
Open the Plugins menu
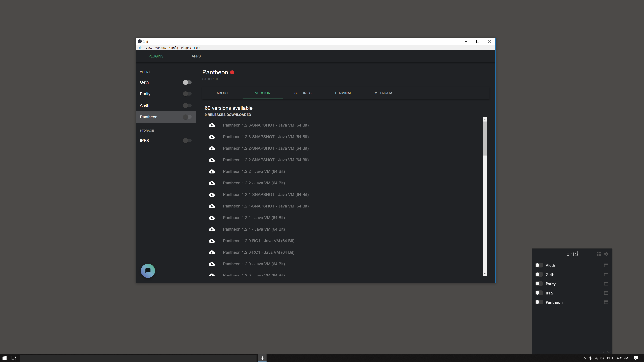pos(186,48)
